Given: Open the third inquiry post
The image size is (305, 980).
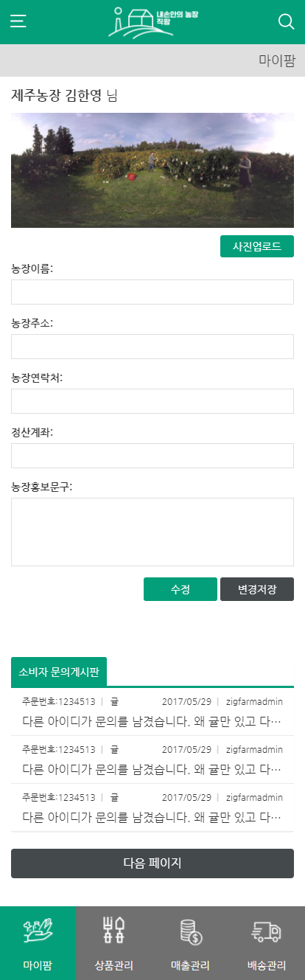Looking at the screenshot, I should click(152, 807).
